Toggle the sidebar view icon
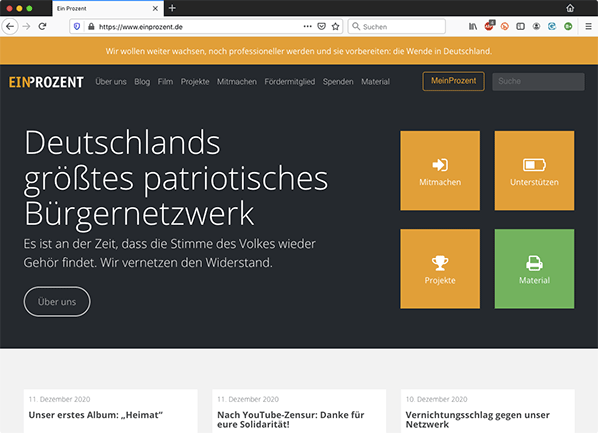This screenshot has height=433, width=598. (x=520, y=26)
